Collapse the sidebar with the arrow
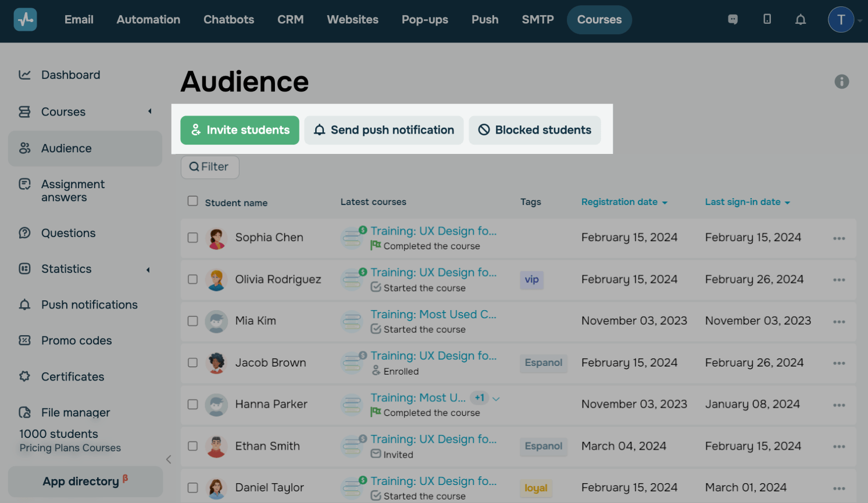Image resolution: width=868 pixels, height=503 pixels. pyautogui.click(x=169, y=459)
